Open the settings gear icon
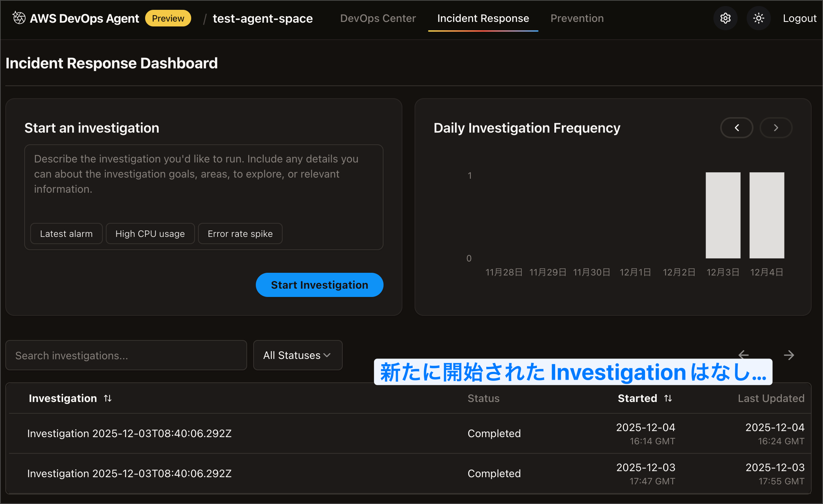Viewport: 823px width, 504px height. (725, 18)
